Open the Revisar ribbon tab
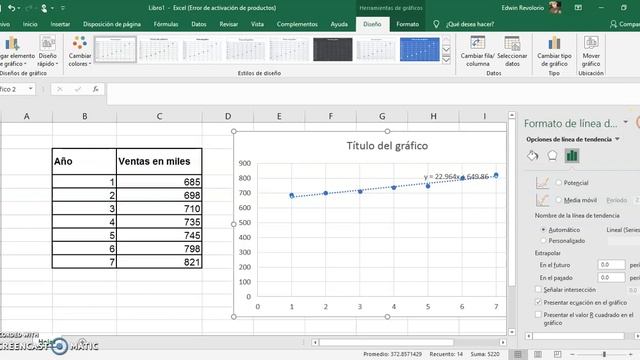This screenshot has width=640, height=360. [229, 24]
